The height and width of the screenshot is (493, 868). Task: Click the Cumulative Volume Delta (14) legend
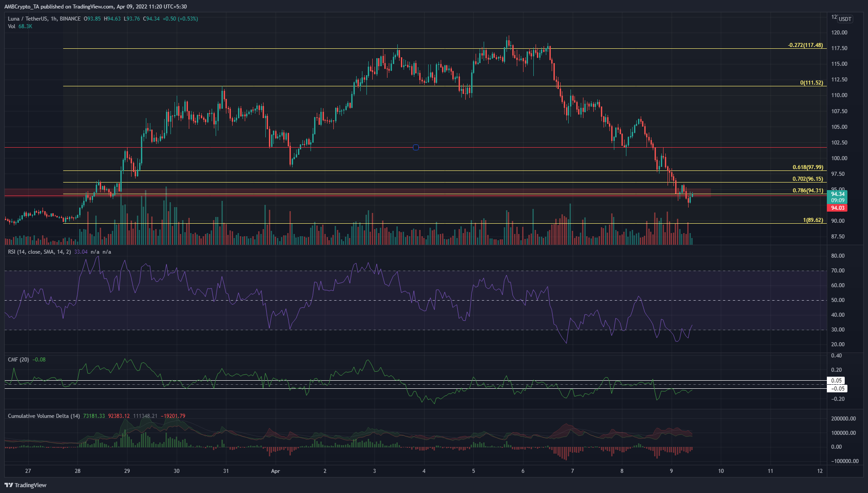point(44,416)
